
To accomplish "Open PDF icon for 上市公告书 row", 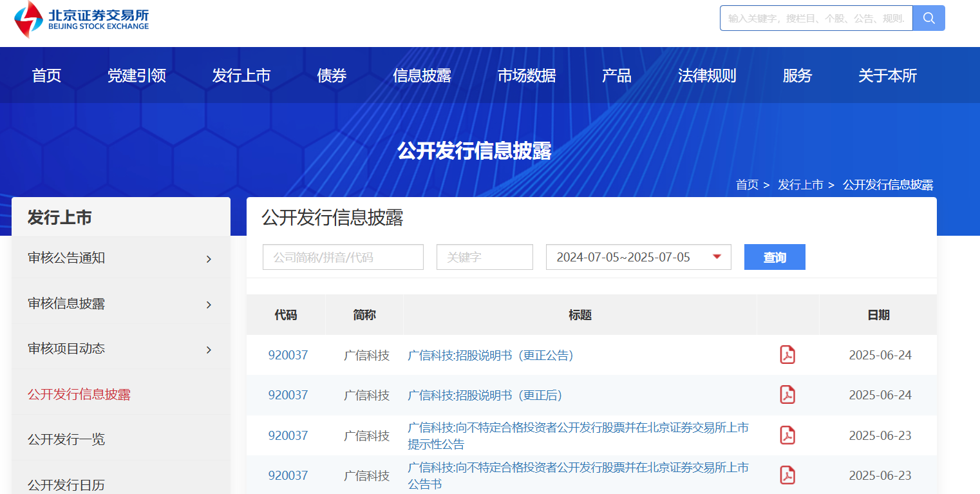I will pyautogui.click(x=787, y=475).
